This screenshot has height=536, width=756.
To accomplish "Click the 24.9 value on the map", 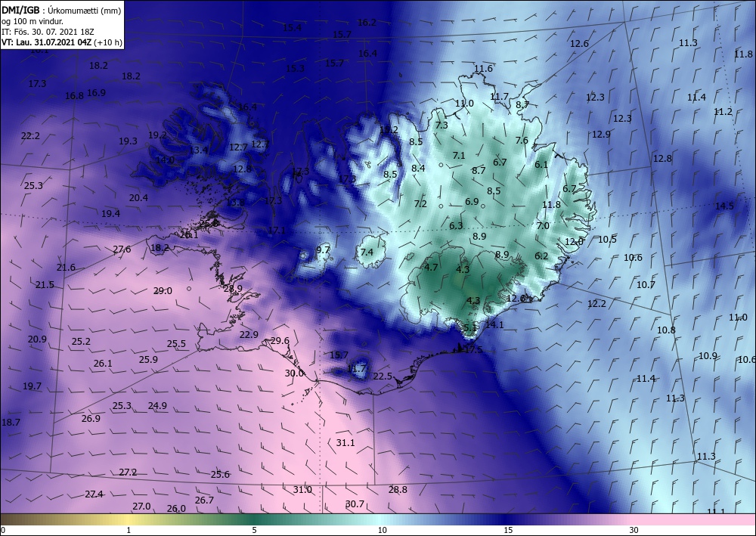I will [157, 406].
